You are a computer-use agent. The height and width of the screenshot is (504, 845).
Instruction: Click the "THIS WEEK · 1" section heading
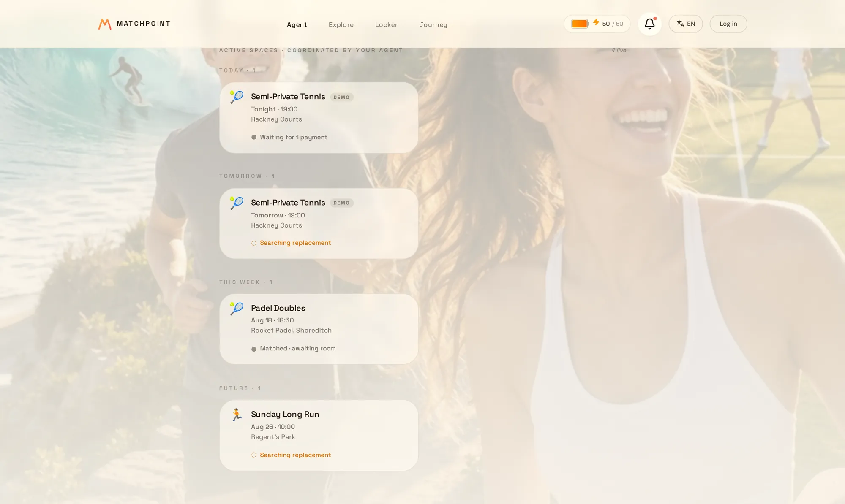[246, 282]
